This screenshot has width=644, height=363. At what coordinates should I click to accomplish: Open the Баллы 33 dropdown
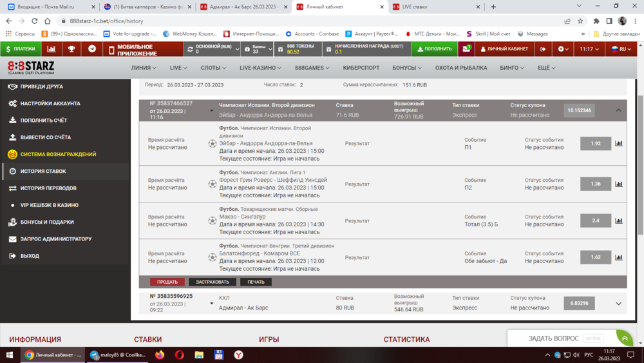tap(258, 49)
